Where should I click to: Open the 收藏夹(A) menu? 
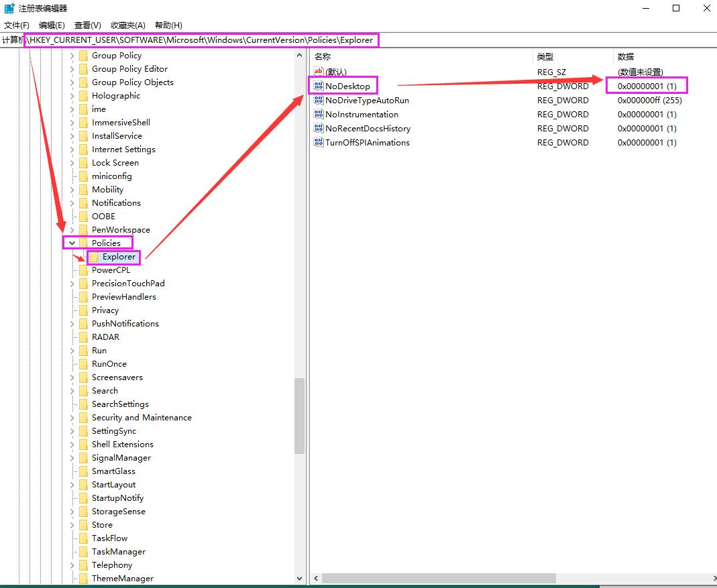coord(127,25)
